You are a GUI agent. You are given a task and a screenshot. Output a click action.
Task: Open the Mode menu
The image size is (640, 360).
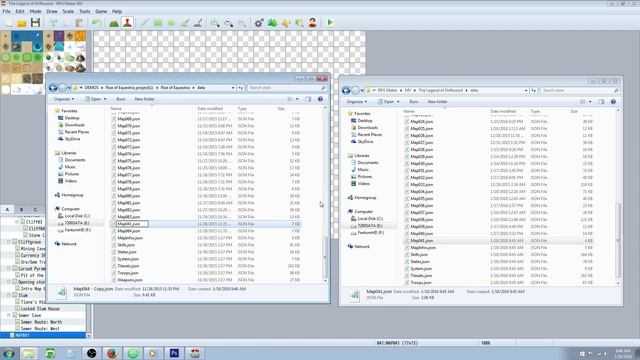click(x=36, y=11)
